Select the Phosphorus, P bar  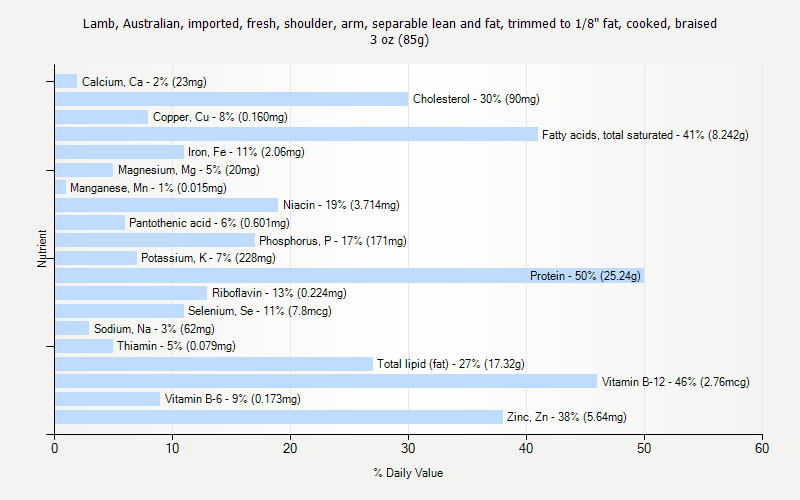pos(155,240)
